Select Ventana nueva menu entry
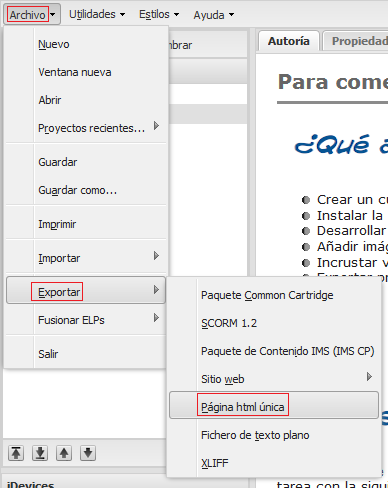Screen dimensions: 388x488 (86, 72)
